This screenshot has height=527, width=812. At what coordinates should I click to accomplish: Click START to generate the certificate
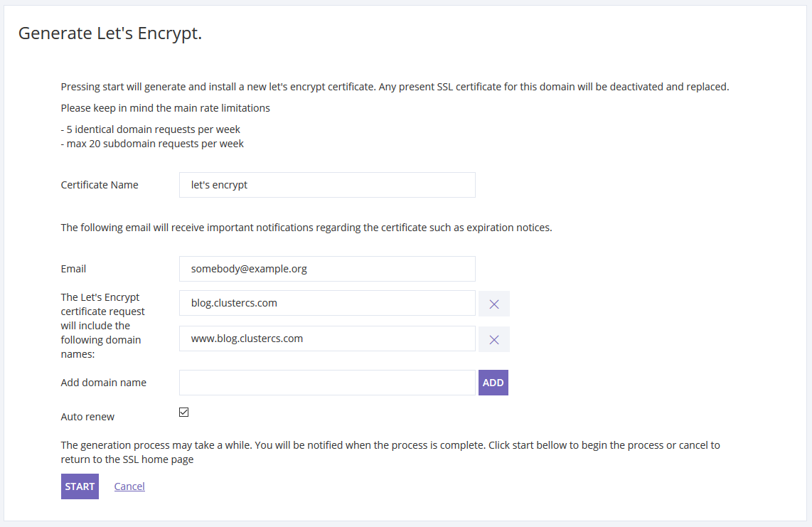[x=80, y=486]
